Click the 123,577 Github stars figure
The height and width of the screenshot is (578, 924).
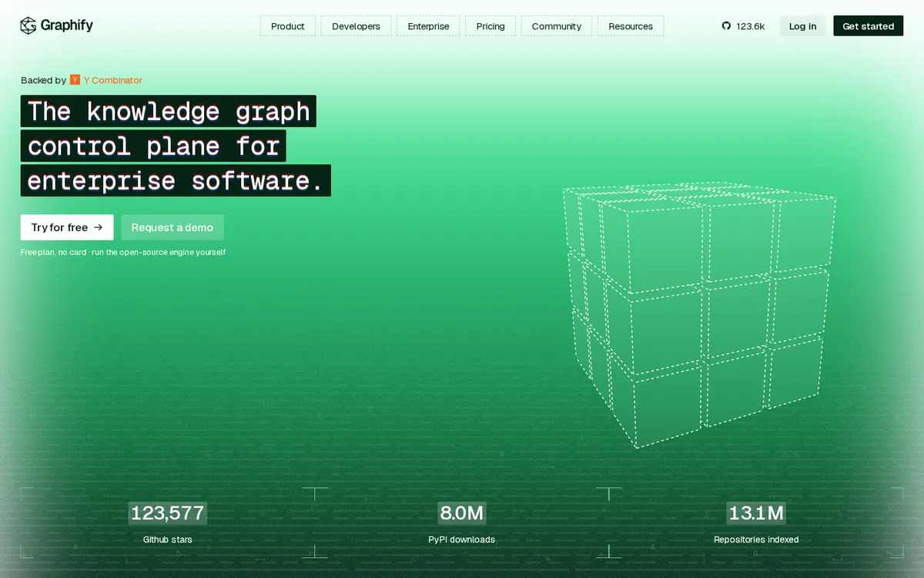tap(168, 513)
